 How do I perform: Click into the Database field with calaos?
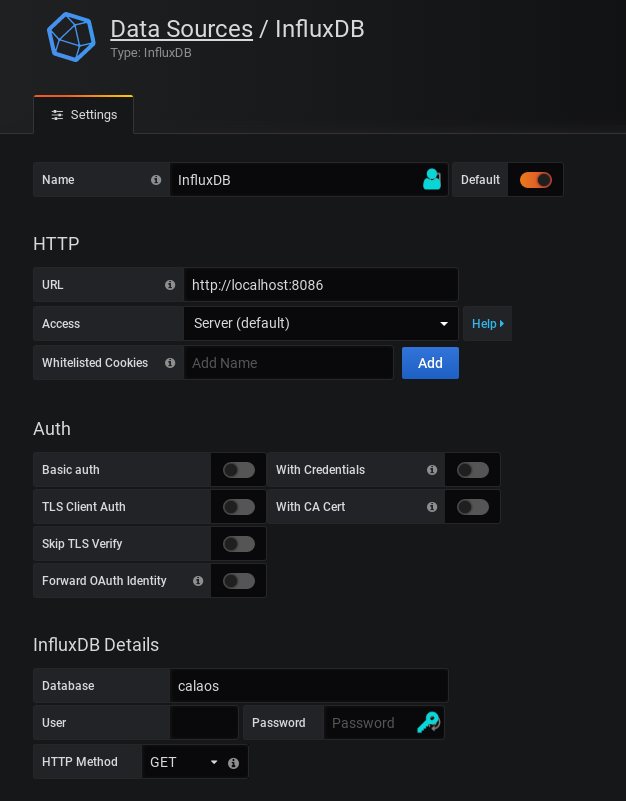pos(309,686)
